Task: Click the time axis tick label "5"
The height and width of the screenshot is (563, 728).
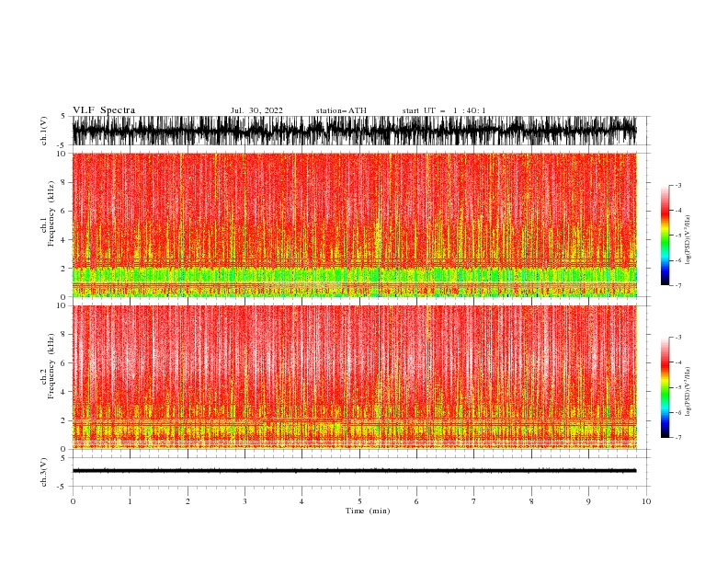Action: [359, 501]
